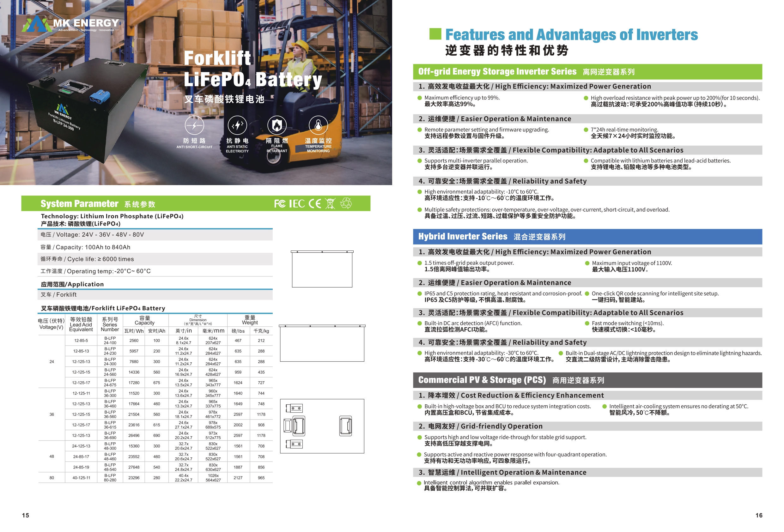This screenshot has width=784, height=532.
Task: Click 'Compatible with lithium batteries and lead-acid batteries' bullet
Action: click(x=660, y=161)
